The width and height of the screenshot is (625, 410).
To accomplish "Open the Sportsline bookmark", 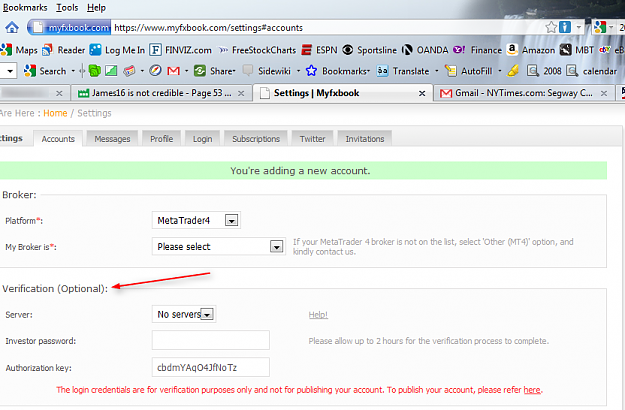I will coord(369,50).
